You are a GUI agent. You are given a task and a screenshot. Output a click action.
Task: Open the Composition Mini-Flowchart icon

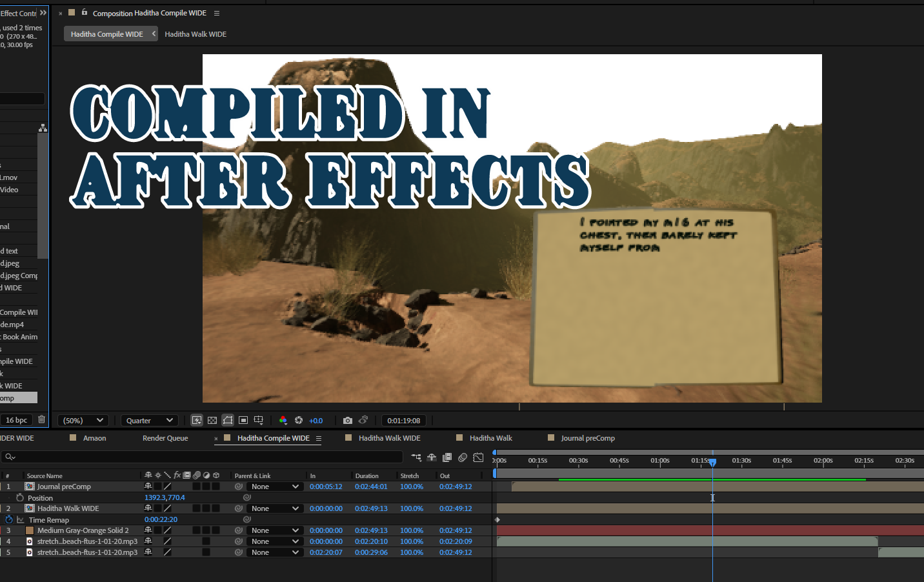click(416, 457)
